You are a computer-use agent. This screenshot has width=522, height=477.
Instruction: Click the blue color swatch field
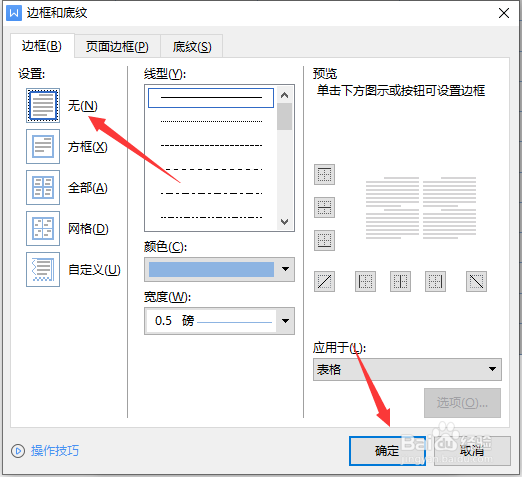[x=211, y=269]
